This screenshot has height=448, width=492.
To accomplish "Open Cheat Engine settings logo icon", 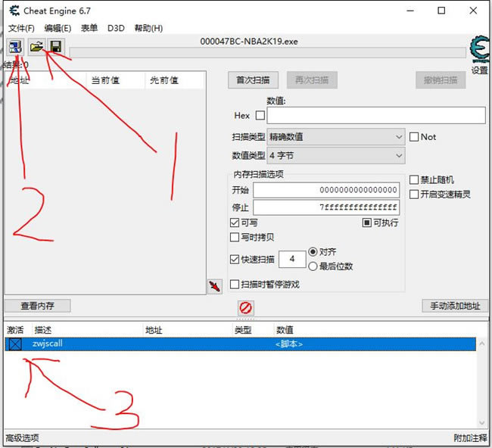I will (x=479, y=50).
